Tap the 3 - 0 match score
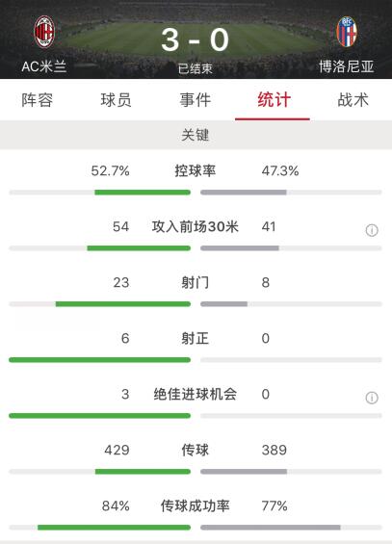The width and height of the screenshot is (392, 544). pos(196,39)
